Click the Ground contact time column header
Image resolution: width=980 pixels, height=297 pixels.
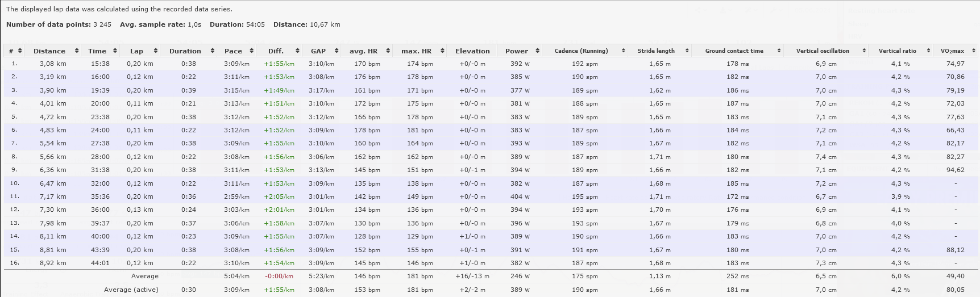pos(734,51)
